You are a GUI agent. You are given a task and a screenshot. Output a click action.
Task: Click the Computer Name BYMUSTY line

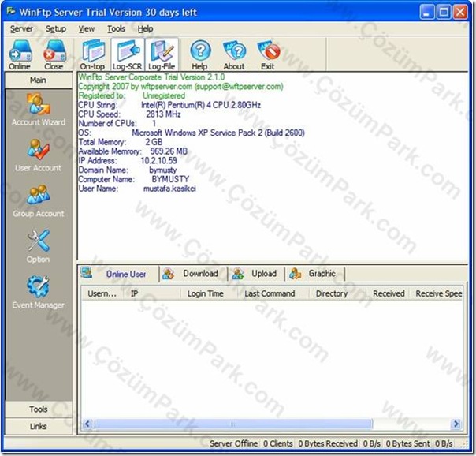click(133, 179)
